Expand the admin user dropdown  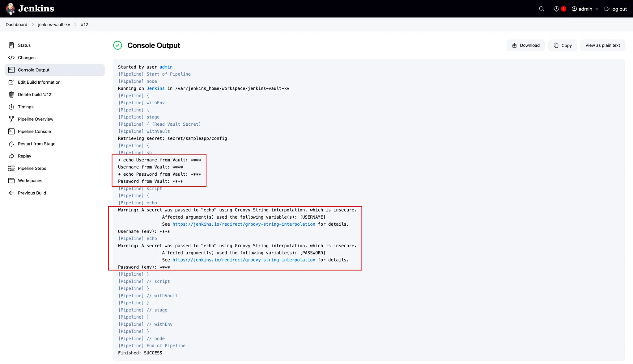[597, 9]
